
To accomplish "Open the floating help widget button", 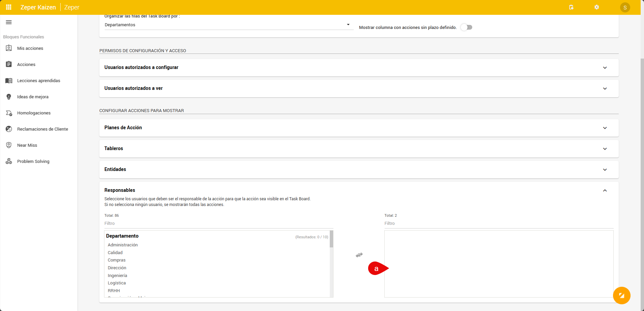I will pos(621,296).
